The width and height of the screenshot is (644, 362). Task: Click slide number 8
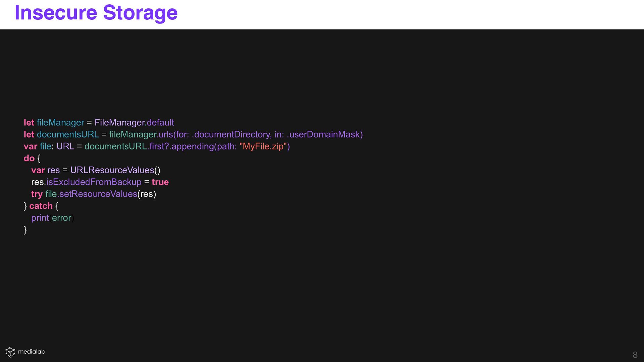[x=635, y=355]
